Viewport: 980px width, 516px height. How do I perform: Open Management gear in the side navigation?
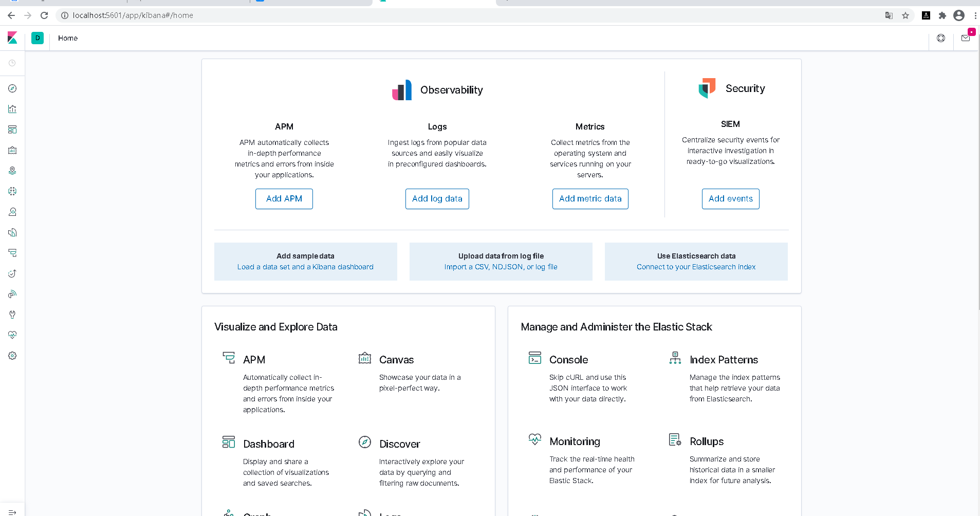12,356
